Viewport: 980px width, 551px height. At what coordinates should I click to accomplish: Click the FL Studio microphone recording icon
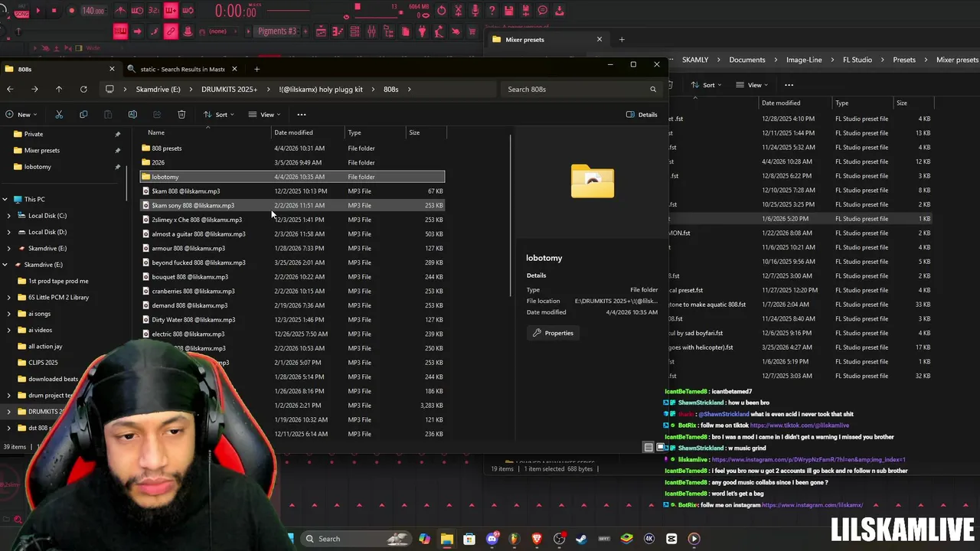click(475, 11)
